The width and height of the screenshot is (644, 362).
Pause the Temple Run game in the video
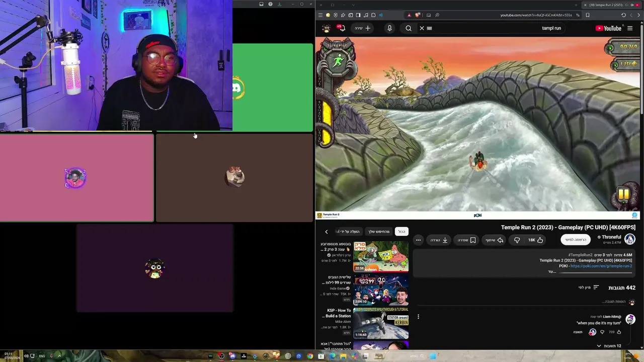pos(623,194)
